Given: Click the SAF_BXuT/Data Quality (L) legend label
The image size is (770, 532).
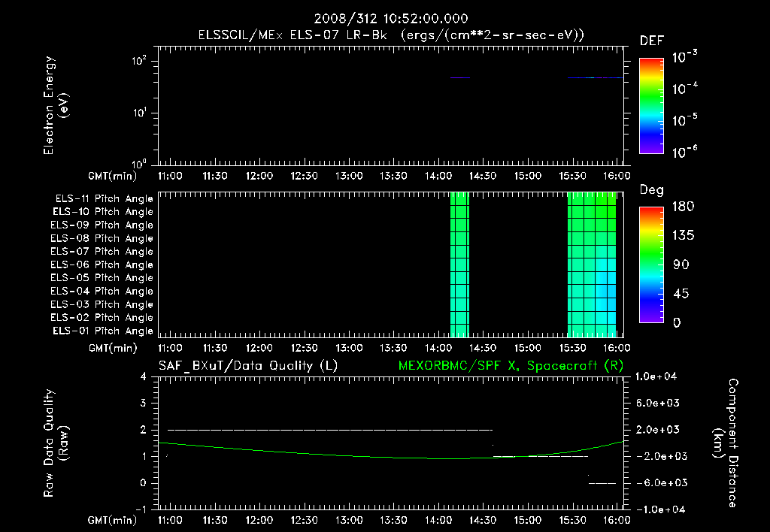Looking at the screenshot, I should coord(248,366).
